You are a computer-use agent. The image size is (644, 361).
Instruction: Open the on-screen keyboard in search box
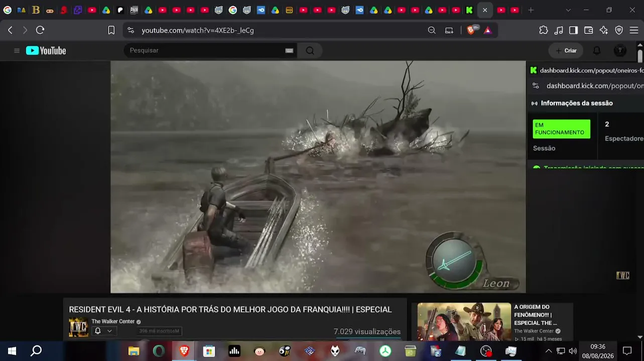coord(289,51)
